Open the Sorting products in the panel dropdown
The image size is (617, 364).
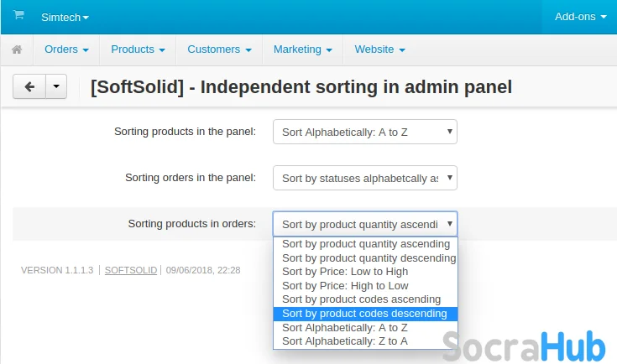pyautogui.click(x=364, y=132)
